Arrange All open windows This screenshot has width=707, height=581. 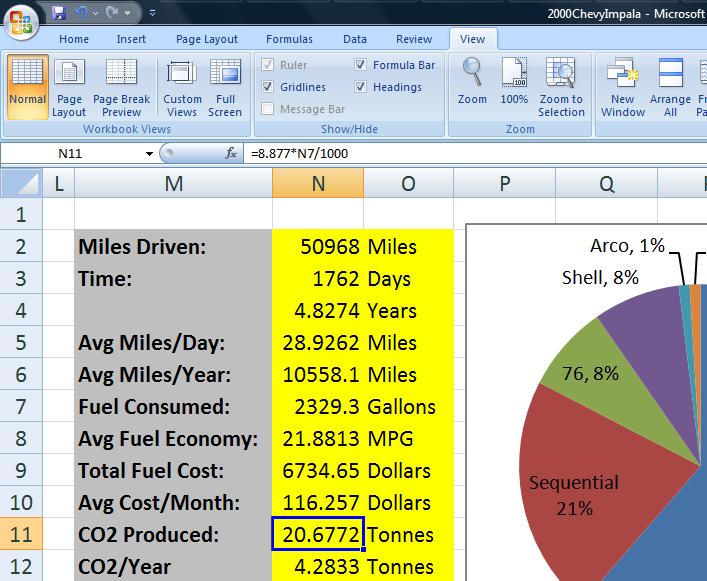click(670, 87)
